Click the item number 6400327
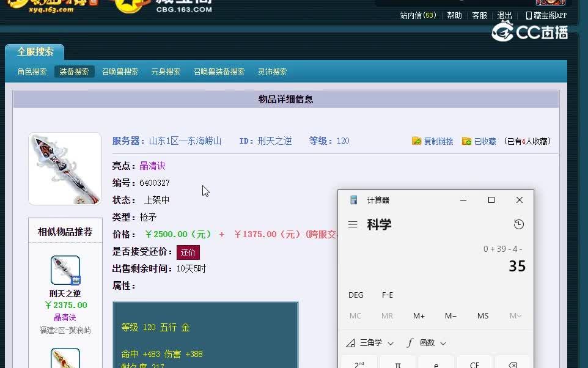This screenshot has width=588, height=368. click(x=155, y=183)
